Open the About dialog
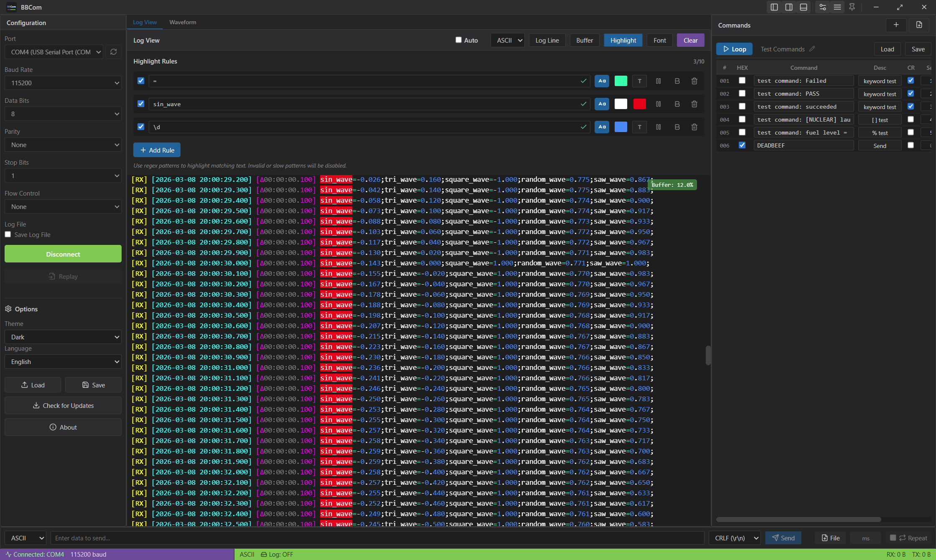This screenshot has width=936, height=560. 63,427
